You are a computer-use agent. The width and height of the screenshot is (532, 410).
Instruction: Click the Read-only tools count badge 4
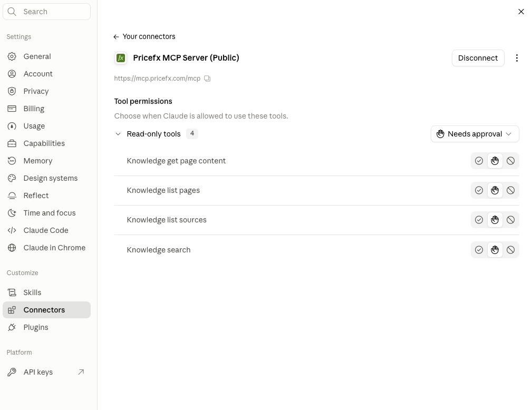coord(192,134)
